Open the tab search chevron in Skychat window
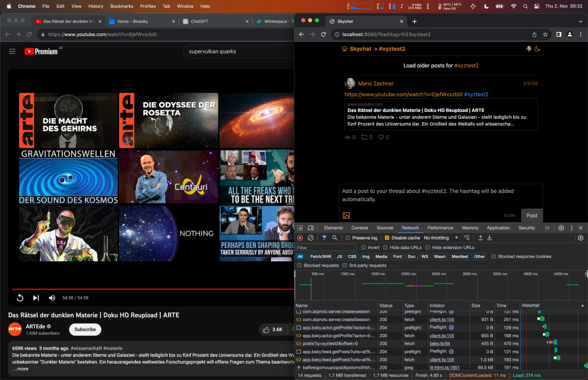 pos(580,21)
